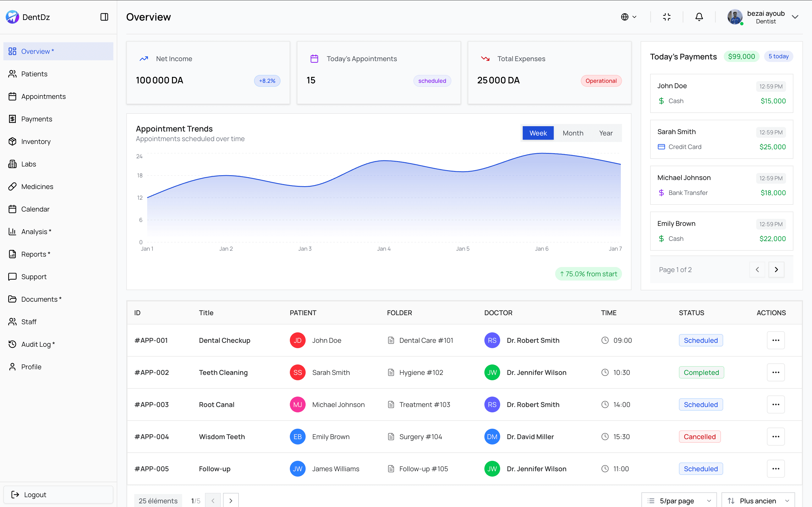Switch Appointment Trends to Month view

pyautogui.click(x=573, y=133)
